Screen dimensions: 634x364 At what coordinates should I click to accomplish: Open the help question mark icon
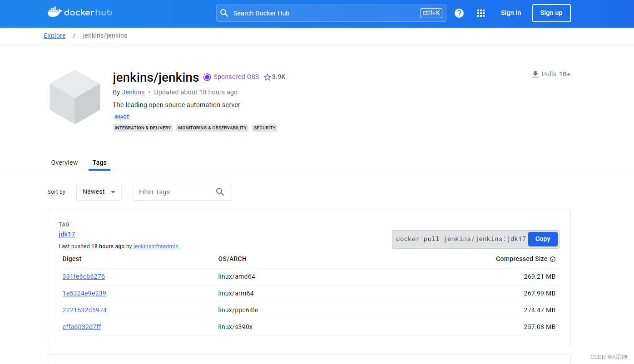click(x=459, y=13)
